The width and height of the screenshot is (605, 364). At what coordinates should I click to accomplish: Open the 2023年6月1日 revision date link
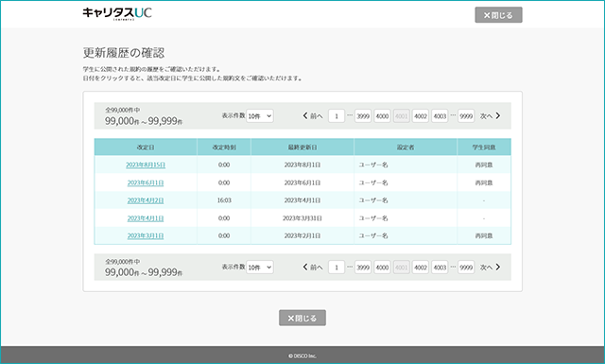[146, 182]
